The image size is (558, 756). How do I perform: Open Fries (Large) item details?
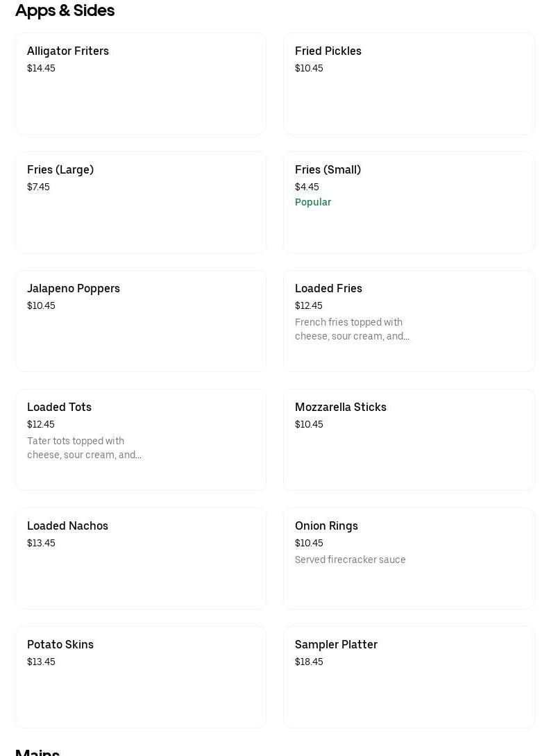tap(141, 202)
